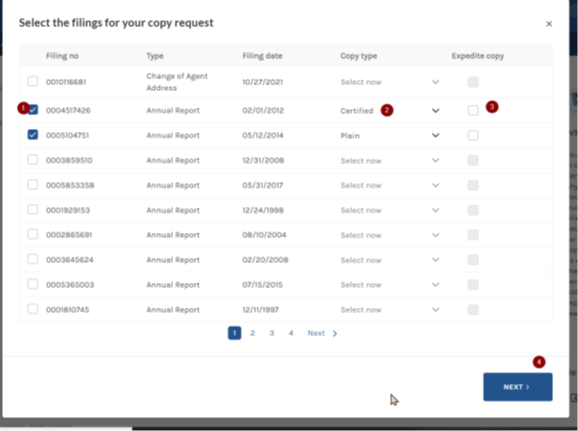
Task: Open copy type chevron for filing 0010116681
Action: pos(435,82)
